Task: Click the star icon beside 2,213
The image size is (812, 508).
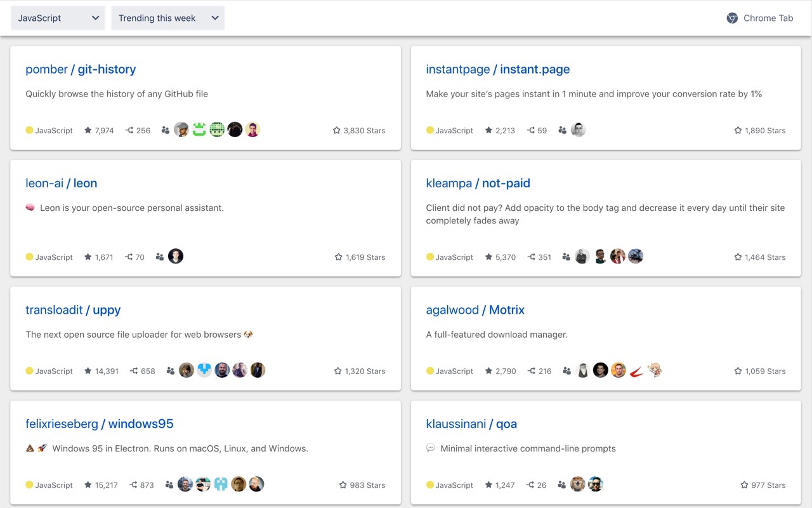Action: click(x=488, y=130)
